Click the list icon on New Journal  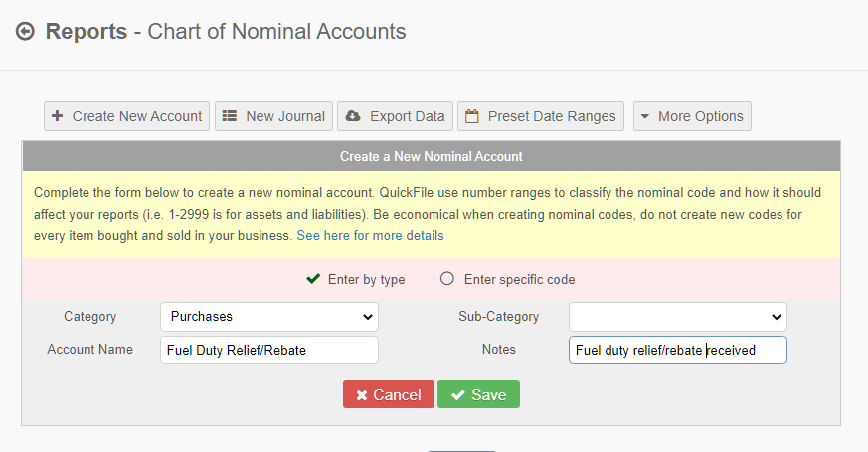click(x=229, y=116)
